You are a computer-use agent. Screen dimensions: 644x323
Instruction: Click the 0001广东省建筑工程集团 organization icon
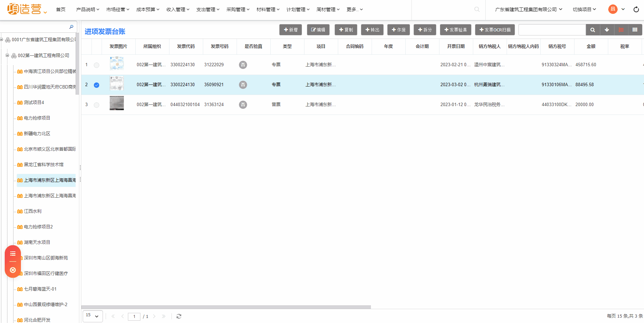[x=8, y=40]
